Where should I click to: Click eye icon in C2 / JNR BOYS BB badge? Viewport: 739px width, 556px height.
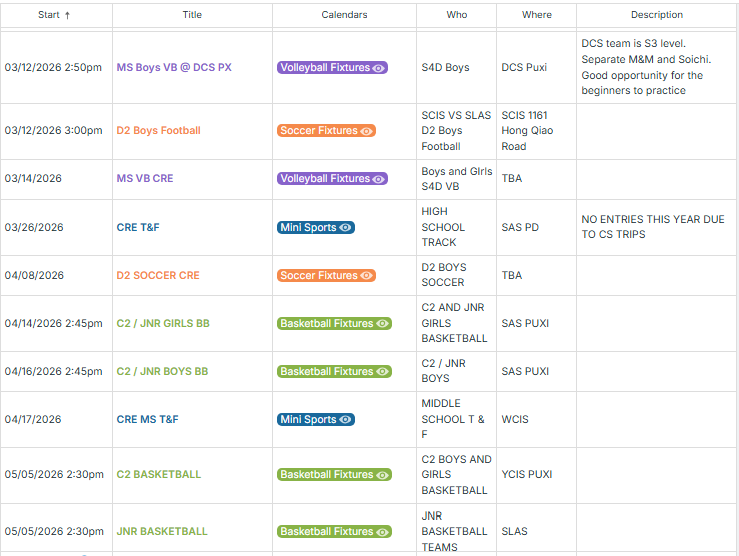tap(382, 372)
